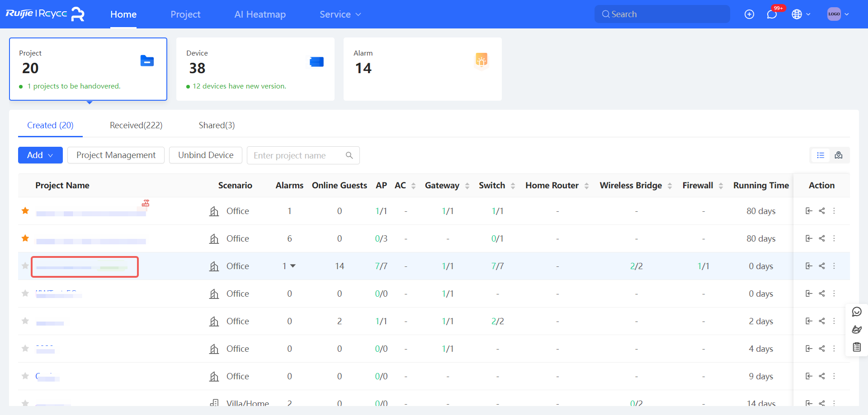Unstar the first favorited project

pos(25,211)
